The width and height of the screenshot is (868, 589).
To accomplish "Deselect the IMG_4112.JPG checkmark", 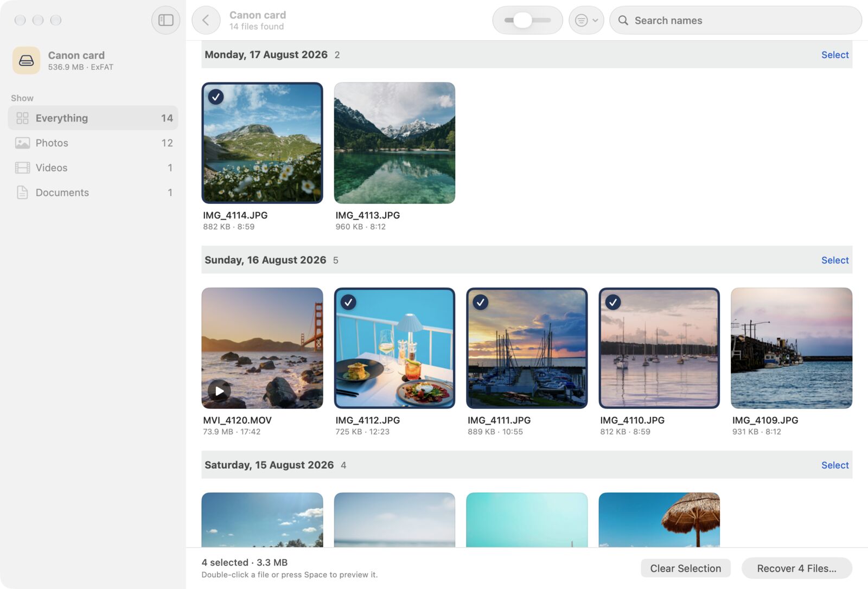I will pos(348,302).
